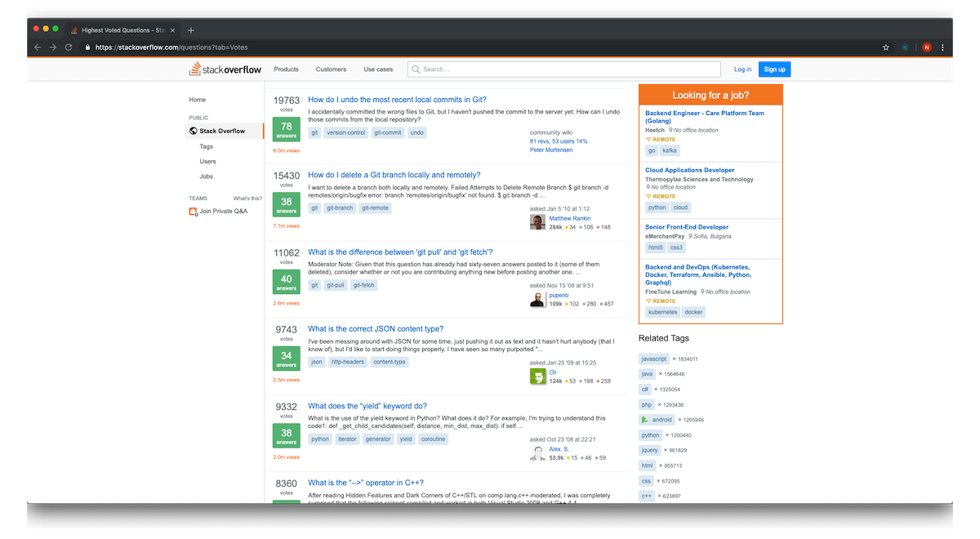The height and width of the screenshot is (539, 980).
Task: Open the Customers nav item
Action: pos(331,69)
